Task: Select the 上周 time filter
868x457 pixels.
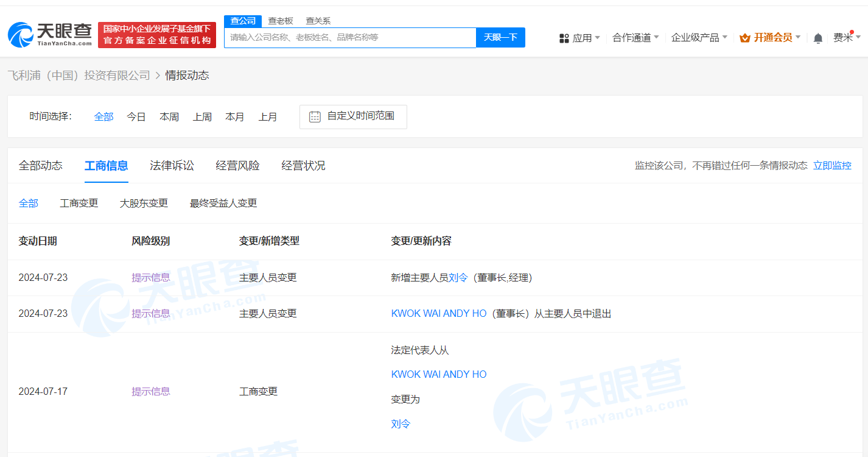Action: [202, 116]
